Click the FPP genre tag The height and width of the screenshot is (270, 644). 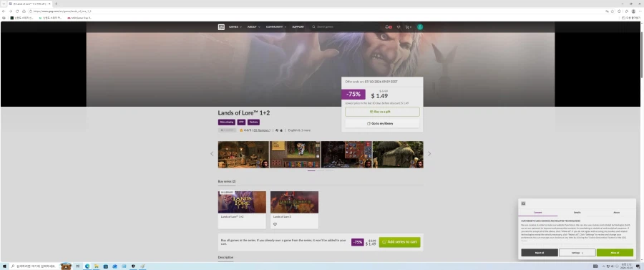point(241,122)
